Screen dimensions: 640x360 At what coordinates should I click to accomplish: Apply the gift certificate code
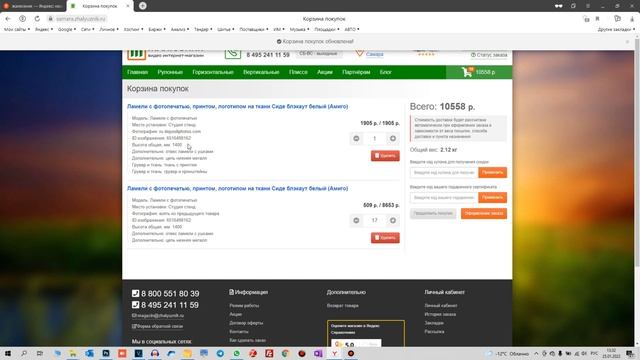[x=493, y=198]
